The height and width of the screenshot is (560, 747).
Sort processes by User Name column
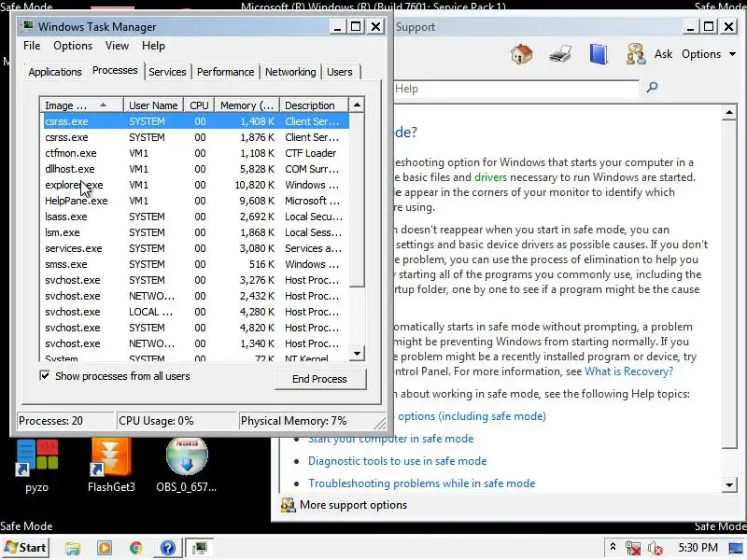pyautogui.click(x=153, y=105)
